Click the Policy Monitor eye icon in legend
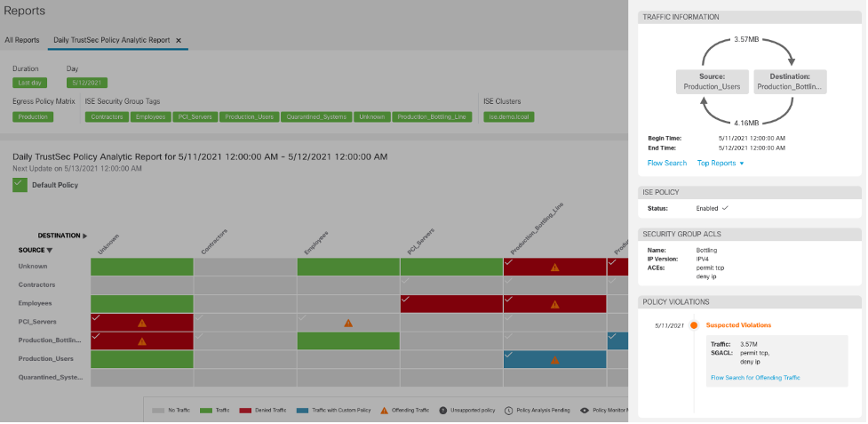This screenshot has height=424, width=868. [584, 410]
